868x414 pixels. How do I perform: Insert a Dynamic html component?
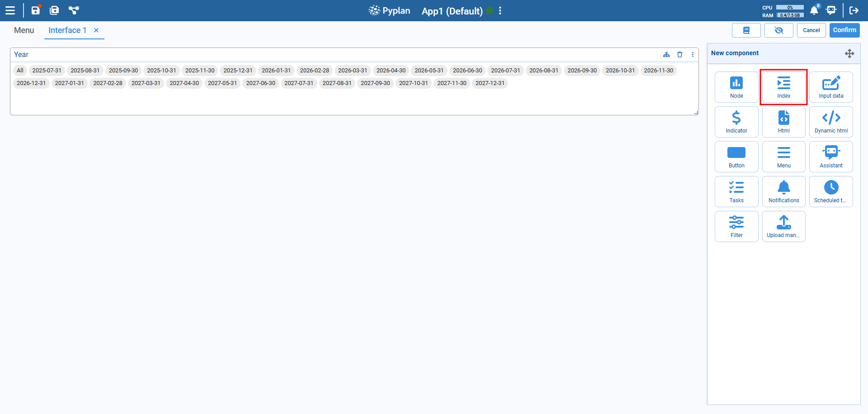coord(831,122)
